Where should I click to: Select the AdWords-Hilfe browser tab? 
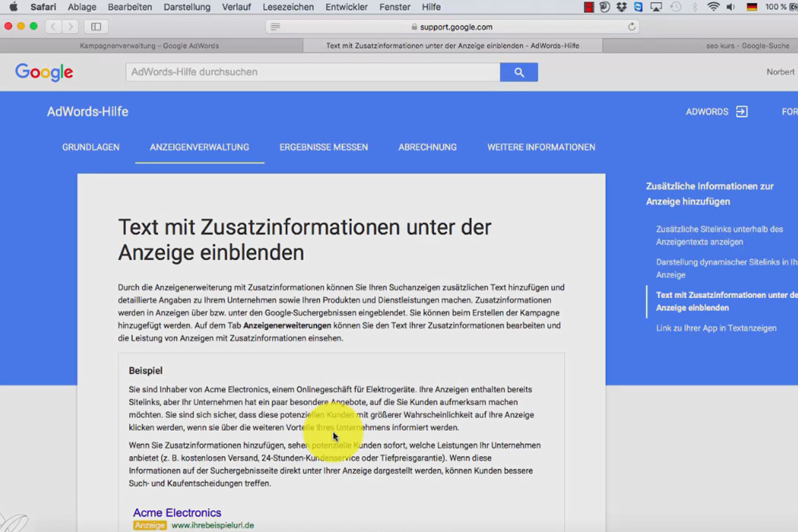[x=453, y=46]
